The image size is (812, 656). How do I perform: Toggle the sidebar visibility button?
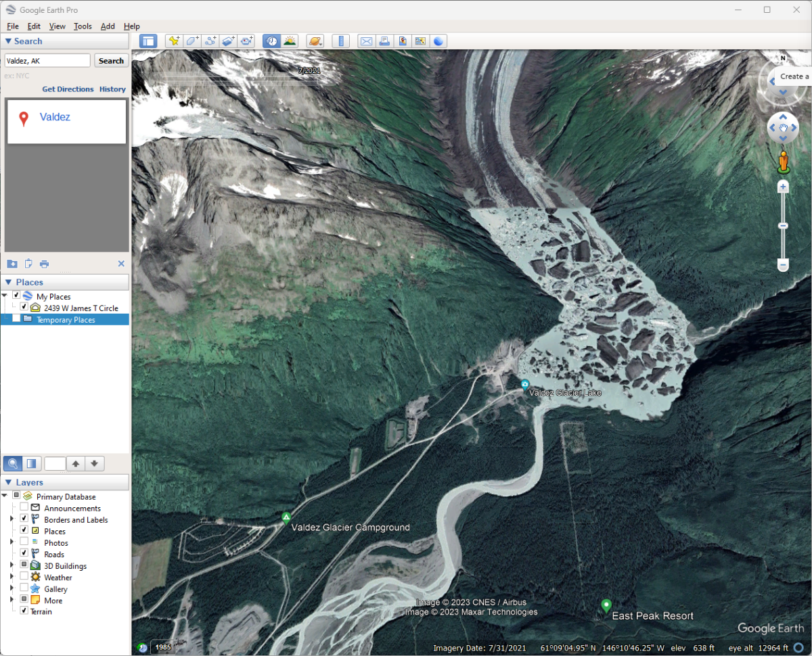(148, 41)
